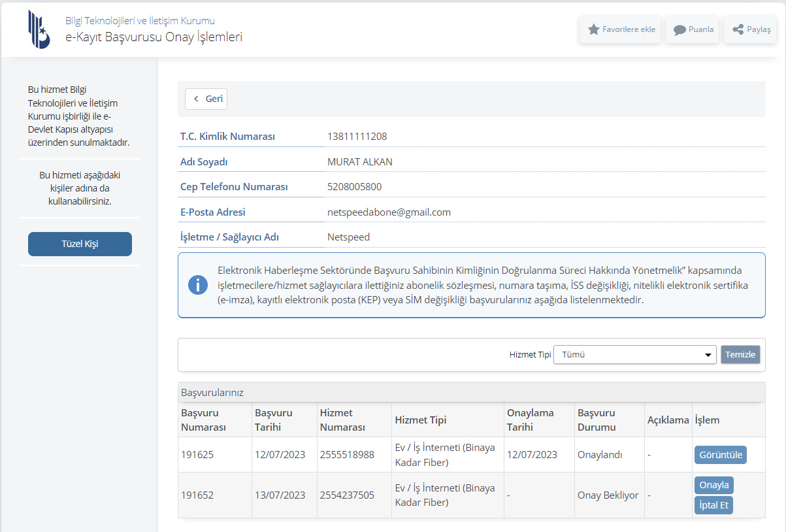The image size is (786, 532).
Task: Click service number 2555518988
Action: click(347, 455)
